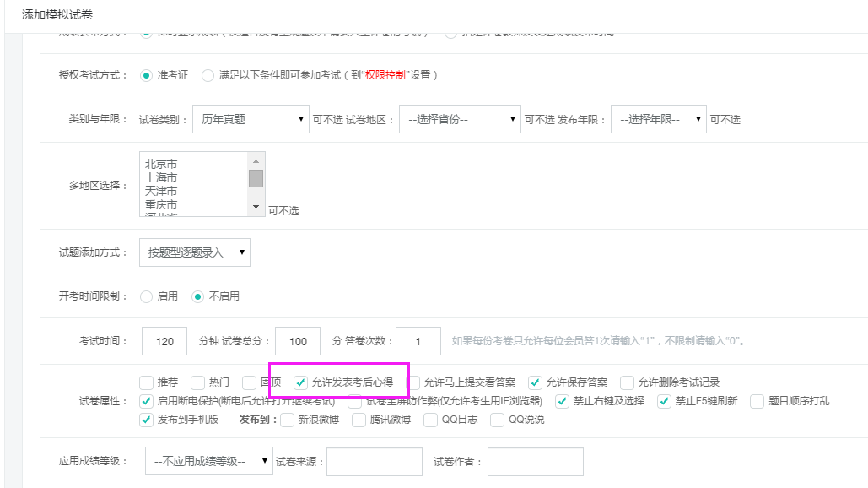Click the 试卷总分 input field
Screen dimensions: 868x488
297,341
